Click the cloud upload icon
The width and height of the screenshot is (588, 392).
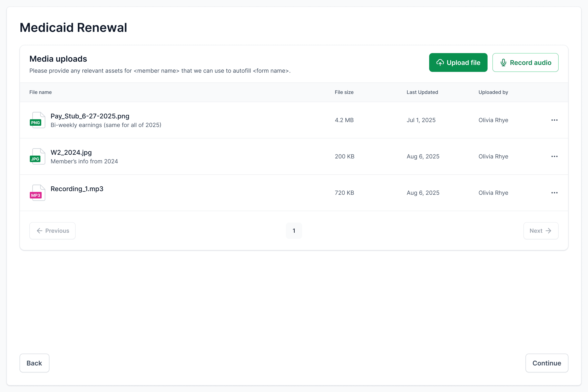click(x=440, y=62)
